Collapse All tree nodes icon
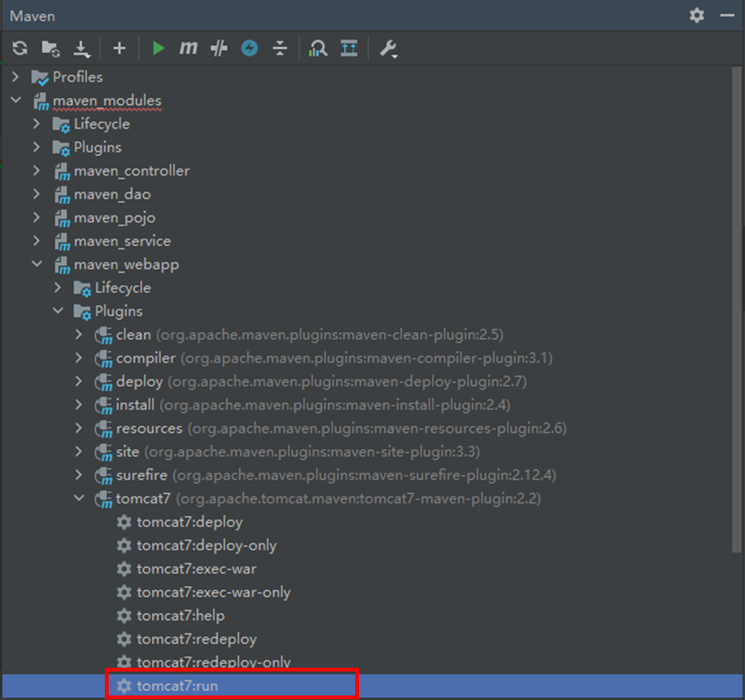 tap(280, 48)
